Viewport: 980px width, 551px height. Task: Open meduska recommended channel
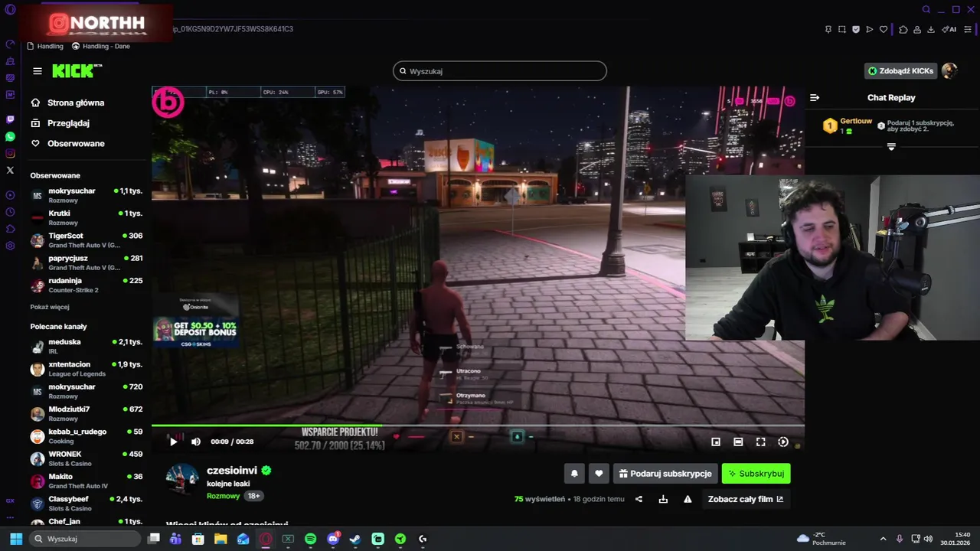point(87,346)
